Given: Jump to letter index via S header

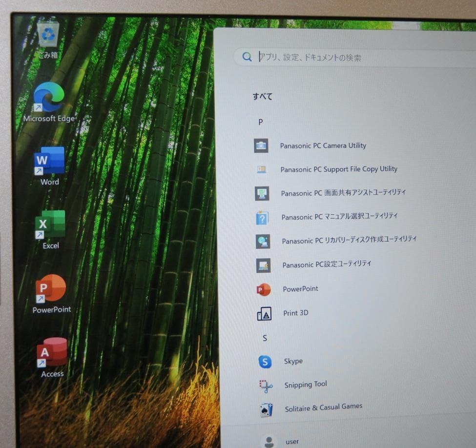Looking at the screenshot, I should click(265, 338).
